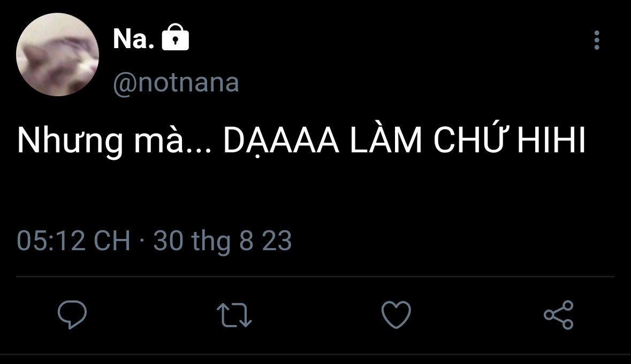Open the share icon options
Image resolution: width=631 pixels, height=364 pixels.
558,314
